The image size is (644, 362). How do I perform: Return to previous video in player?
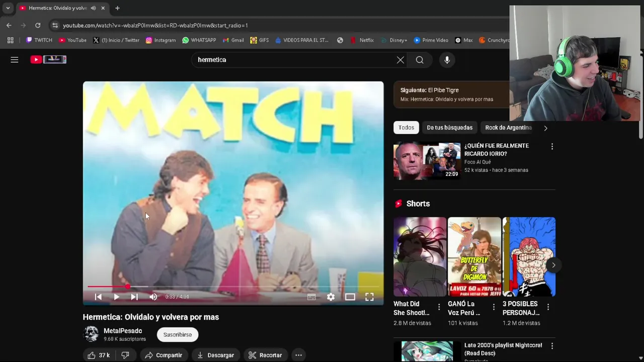tap(98, 297)
